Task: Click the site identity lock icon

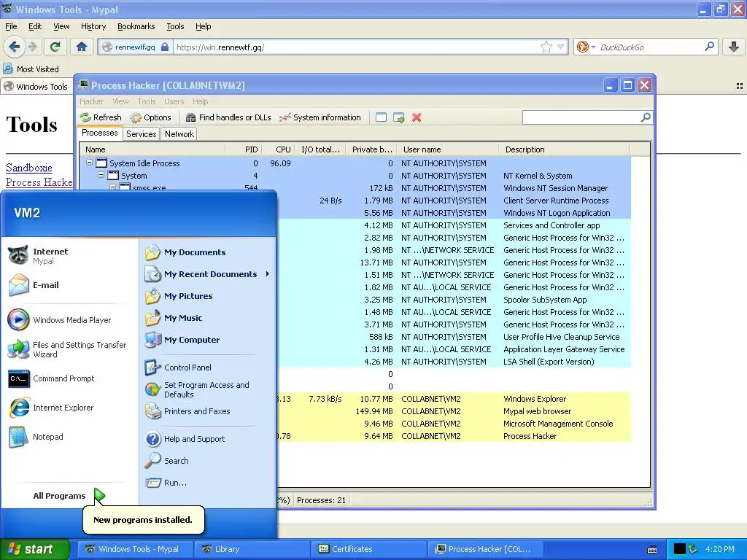Action: tap(165, 47)
